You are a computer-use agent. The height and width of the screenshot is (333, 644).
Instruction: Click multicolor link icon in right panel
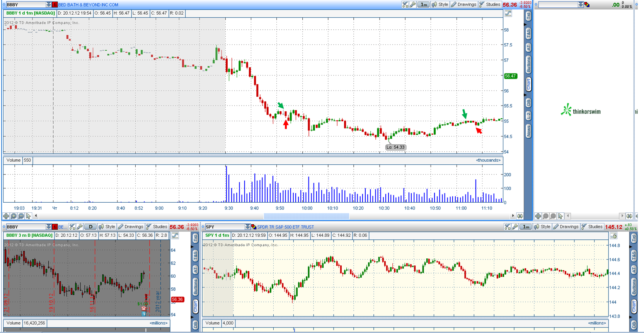[x=587, y=5]
